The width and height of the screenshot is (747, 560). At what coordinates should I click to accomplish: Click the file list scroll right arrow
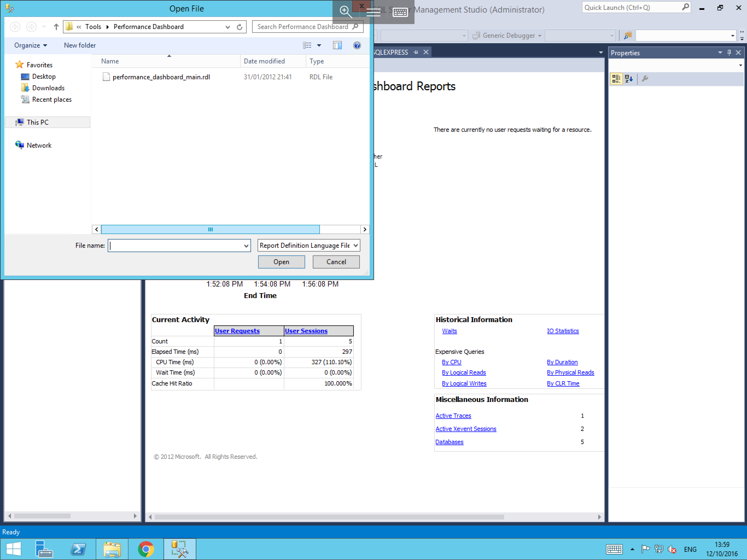pyautogui.click(x=365, y=229)
